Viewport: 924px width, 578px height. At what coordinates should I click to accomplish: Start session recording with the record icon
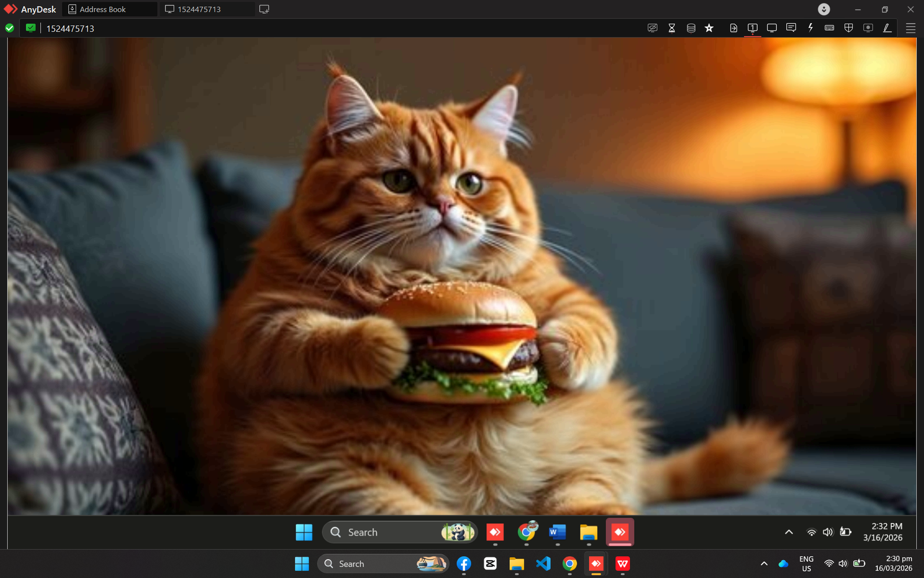868,28
